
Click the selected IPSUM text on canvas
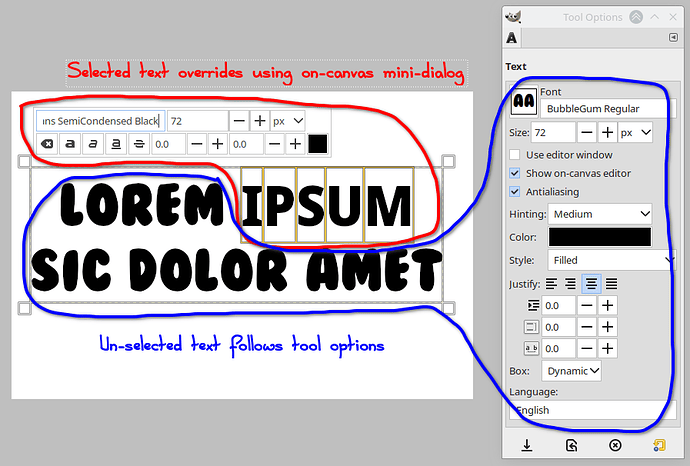click(327, 205)
